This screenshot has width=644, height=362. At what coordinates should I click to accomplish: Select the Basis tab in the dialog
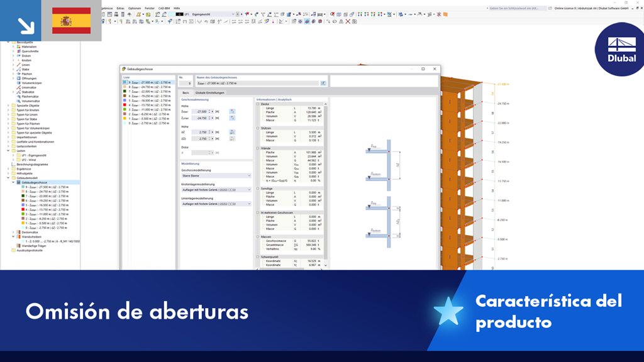[x=186, y=92]
